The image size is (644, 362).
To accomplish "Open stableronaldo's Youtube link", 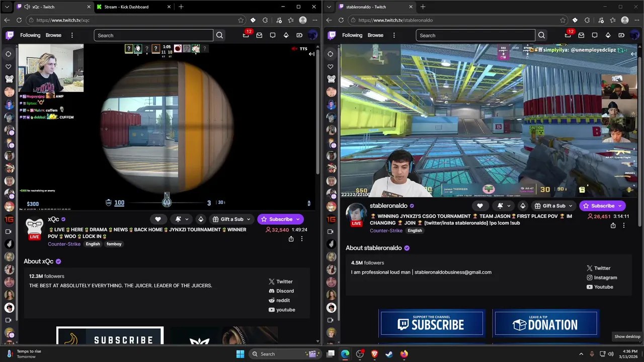I will coord(600,287).
